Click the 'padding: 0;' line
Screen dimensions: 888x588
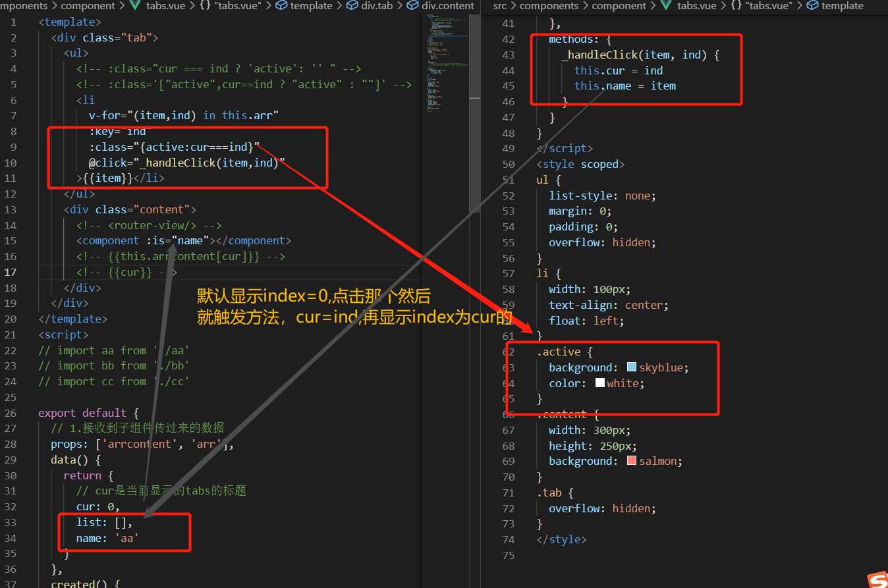[x=584, y=227]
